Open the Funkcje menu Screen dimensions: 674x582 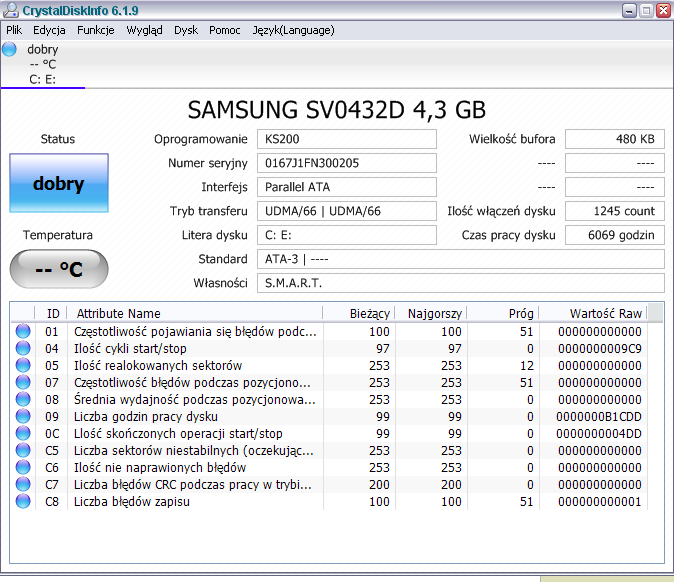[x=95, y=30]
